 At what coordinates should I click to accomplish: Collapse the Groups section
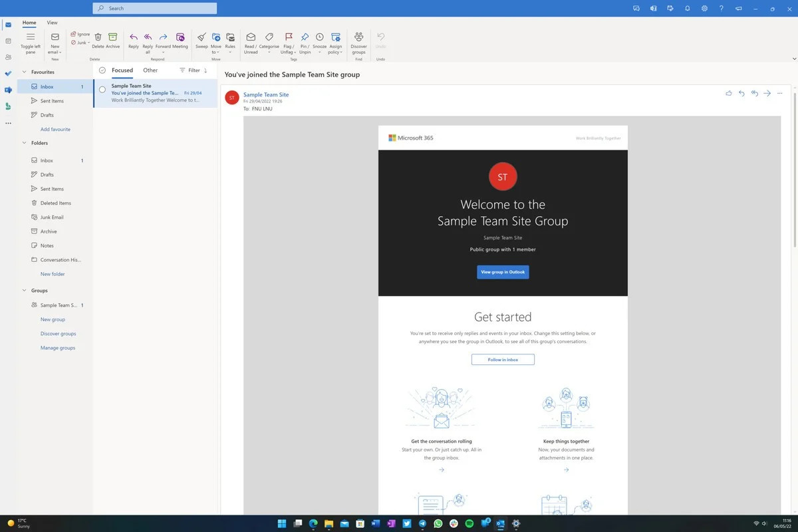[25, 291]
